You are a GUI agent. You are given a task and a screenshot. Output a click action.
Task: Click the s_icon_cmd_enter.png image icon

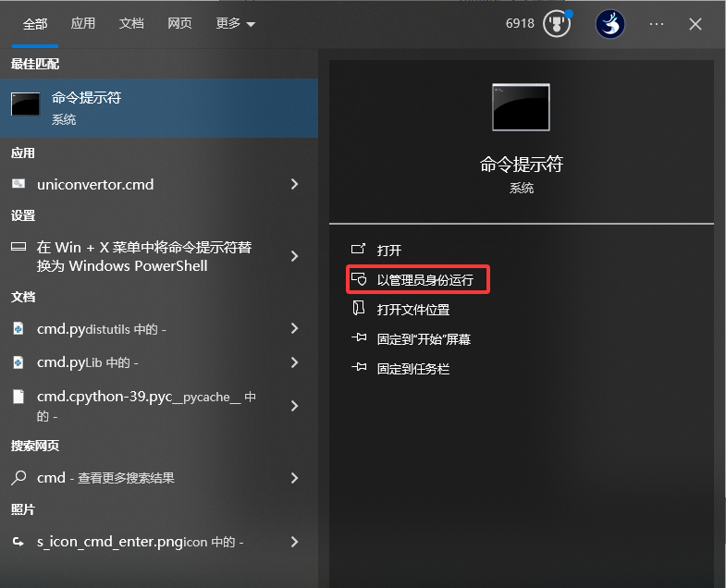(18, 541)
